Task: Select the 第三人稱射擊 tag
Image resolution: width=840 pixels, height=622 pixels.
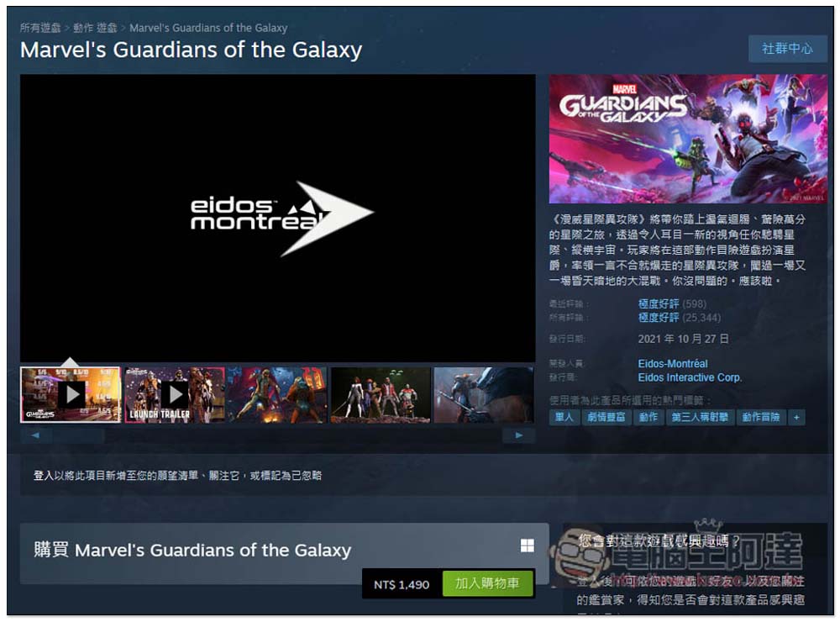Action: [700, 417]
